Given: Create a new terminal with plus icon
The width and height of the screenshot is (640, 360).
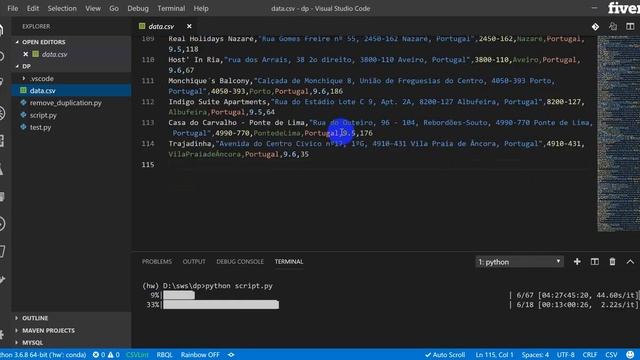Looking at the screenshot, I should click(x=577, y=262).
